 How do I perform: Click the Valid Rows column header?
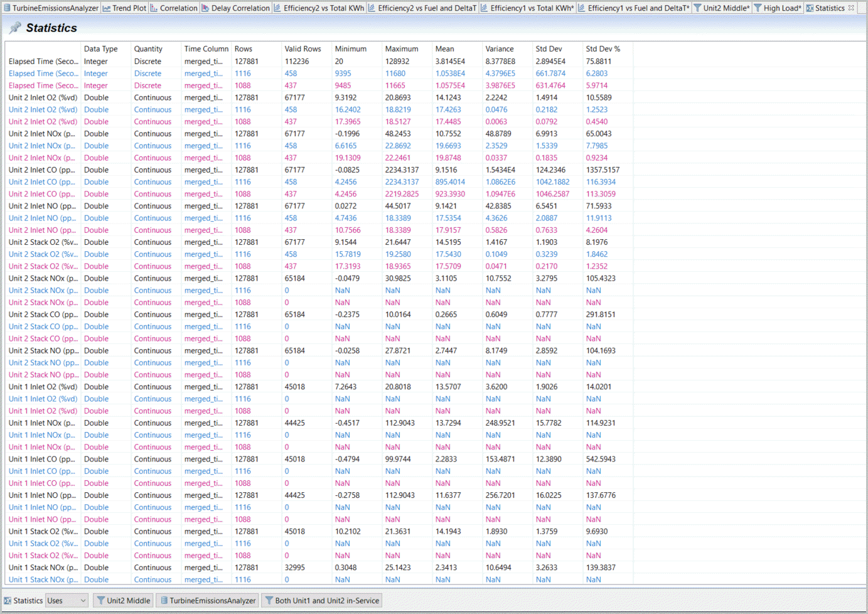coord(303,49)
